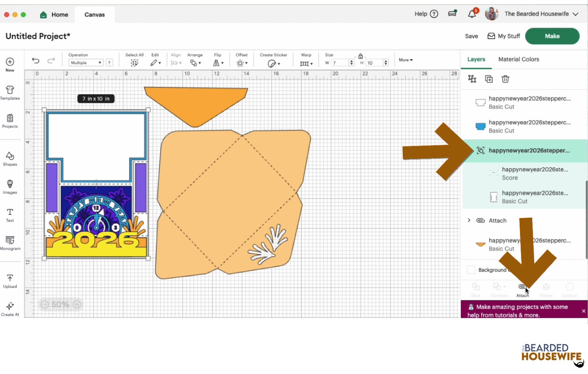Toggle the size aspect ratio lock
This screenshot has width=588, height=374.
tap(361, 56)
